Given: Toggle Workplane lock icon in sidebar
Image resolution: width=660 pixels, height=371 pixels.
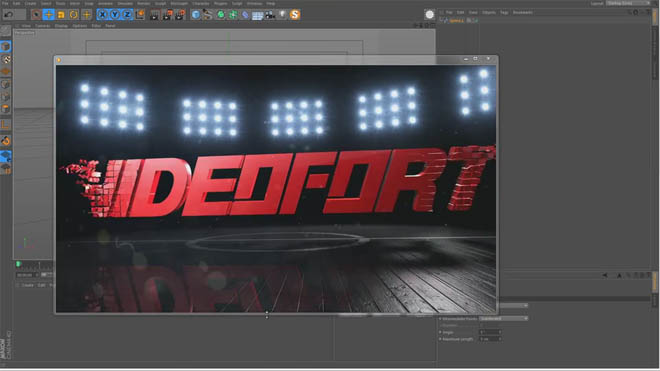Looking at the screenshot, I should pyautogui.click(x=5, y=169).
